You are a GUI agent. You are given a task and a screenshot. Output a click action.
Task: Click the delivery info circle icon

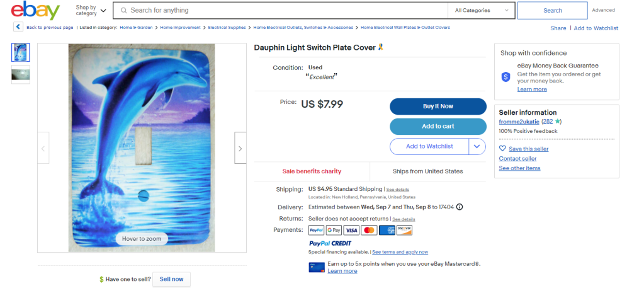[460, 207]
